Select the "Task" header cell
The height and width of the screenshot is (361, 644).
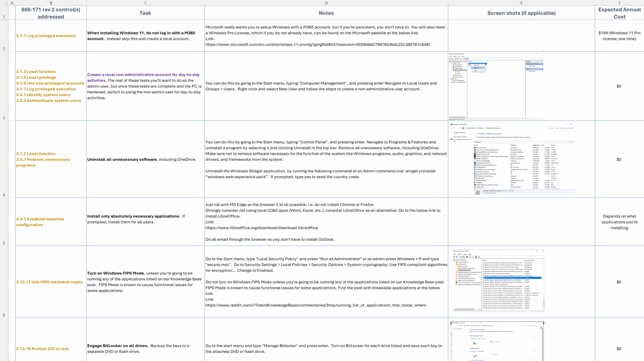click(x=145, y=13)
